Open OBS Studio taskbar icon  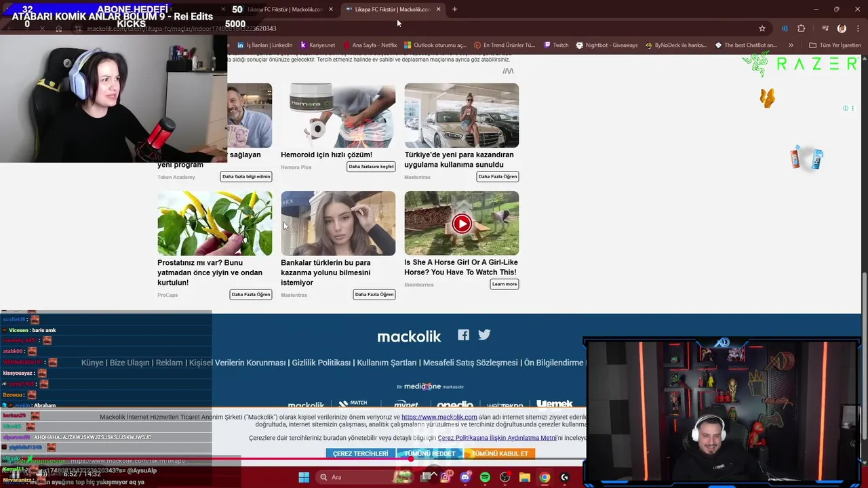pos(505,477)
